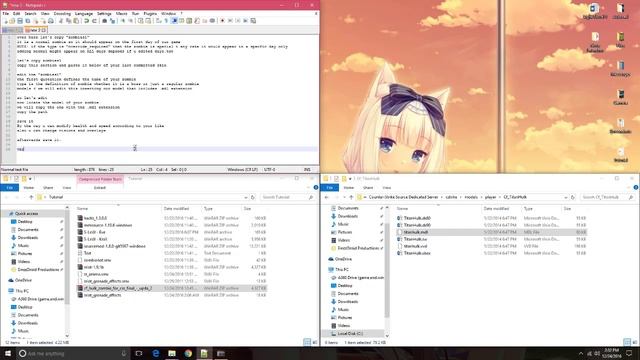Click the Open file icon in Notepad++ toolbar

12,21
